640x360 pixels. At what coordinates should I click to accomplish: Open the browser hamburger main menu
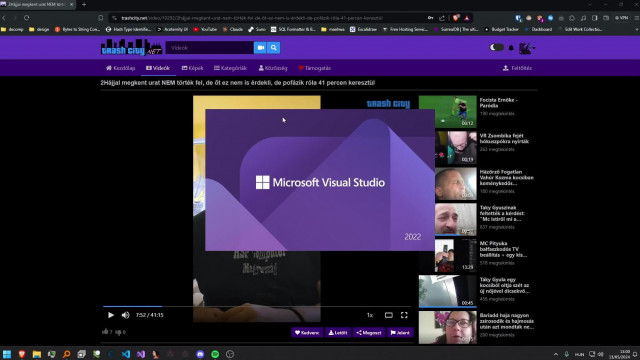pos(636,18)
